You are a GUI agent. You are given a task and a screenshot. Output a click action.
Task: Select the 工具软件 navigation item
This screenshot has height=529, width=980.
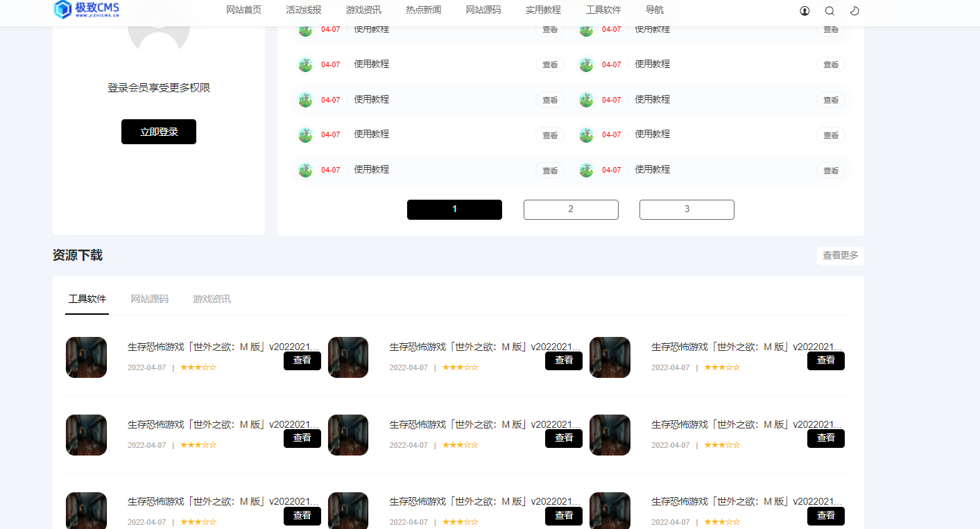tap(603, 10)
